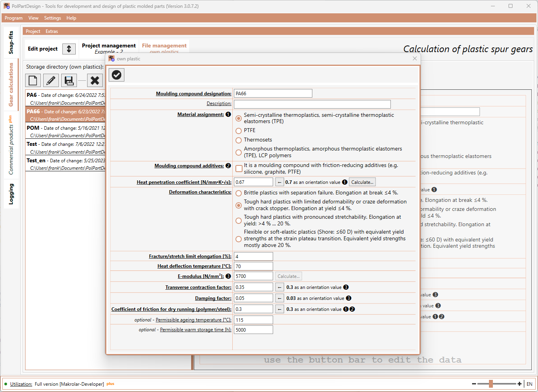This screenshot has height=392, width=538.
Task: Select the PTFE material option
Action: 239,131
